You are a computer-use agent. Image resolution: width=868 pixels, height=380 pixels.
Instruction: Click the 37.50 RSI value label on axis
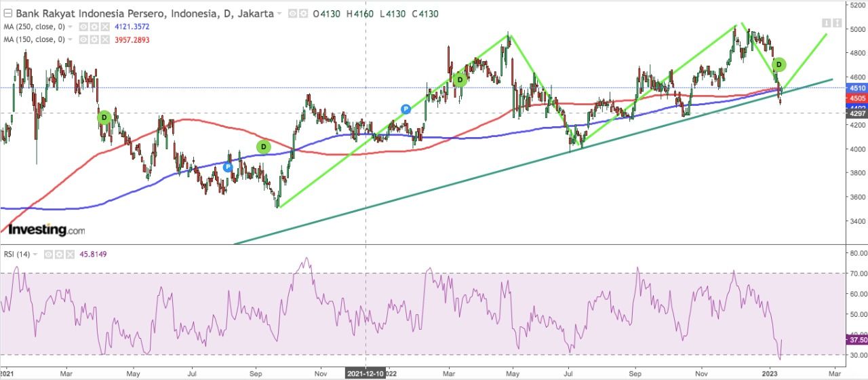[858, 340]
